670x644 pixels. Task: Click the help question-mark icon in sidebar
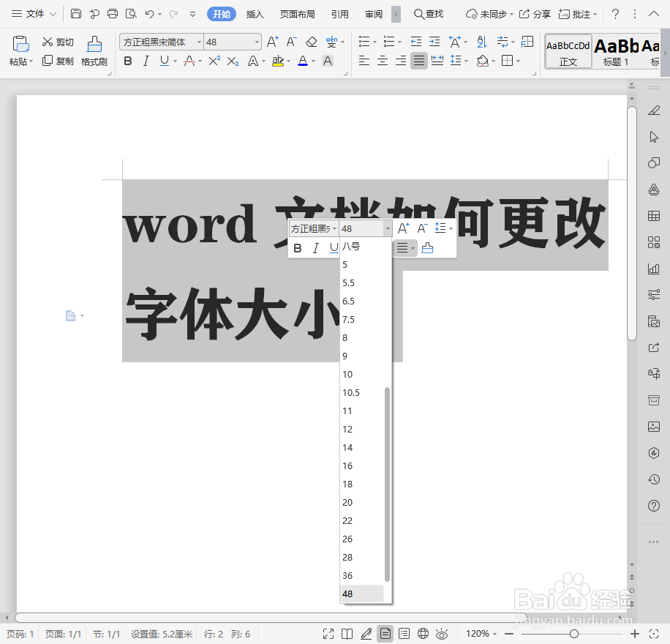click(653, 506)
